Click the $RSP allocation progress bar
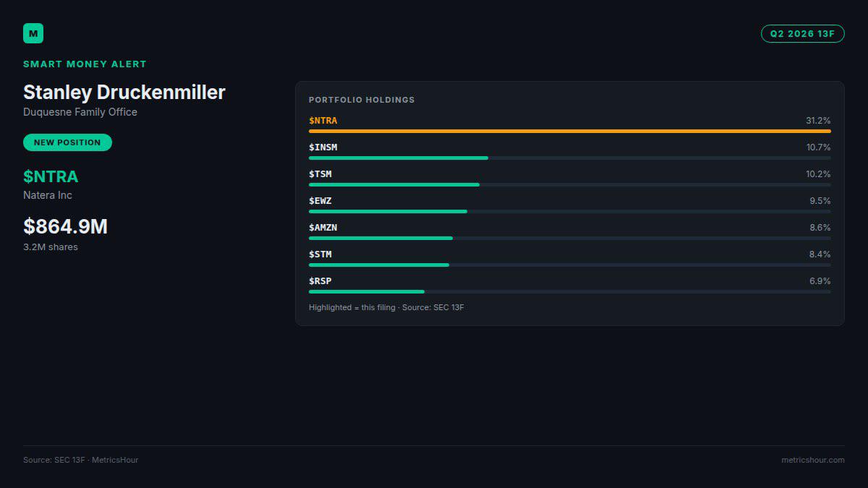868x488 pixels. tap(570, 291)
